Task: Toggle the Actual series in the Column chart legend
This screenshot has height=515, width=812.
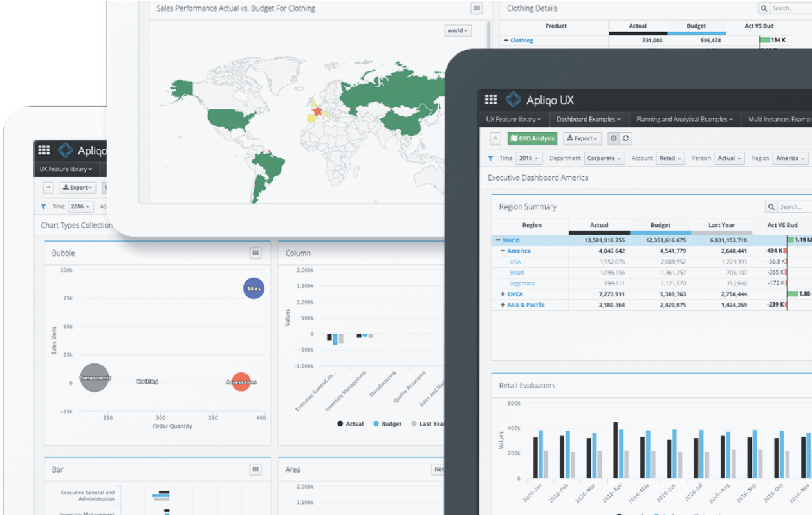Action: [x=350, y=424]
